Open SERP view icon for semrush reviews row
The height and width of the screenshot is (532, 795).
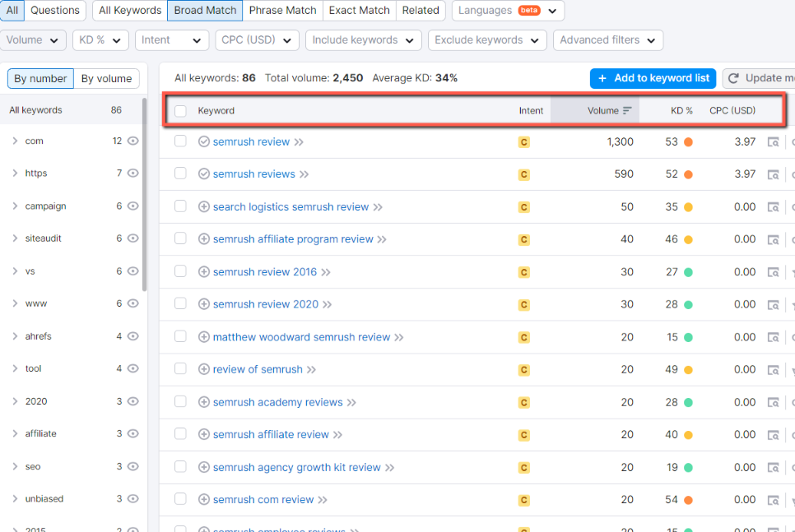tap(773, 175)
